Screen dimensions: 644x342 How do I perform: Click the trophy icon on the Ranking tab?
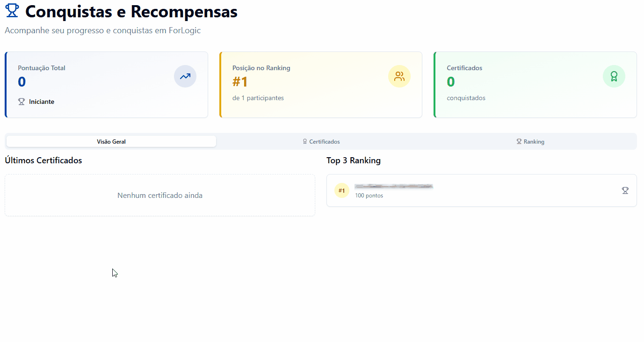click(x=519, y=142)
